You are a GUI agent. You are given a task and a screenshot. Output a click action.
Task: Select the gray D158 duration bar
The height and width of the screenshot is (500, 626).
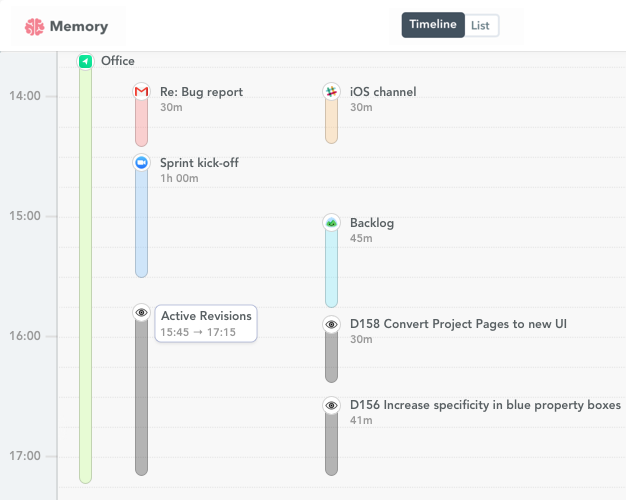pyautogui.click(x=331, y=357)
